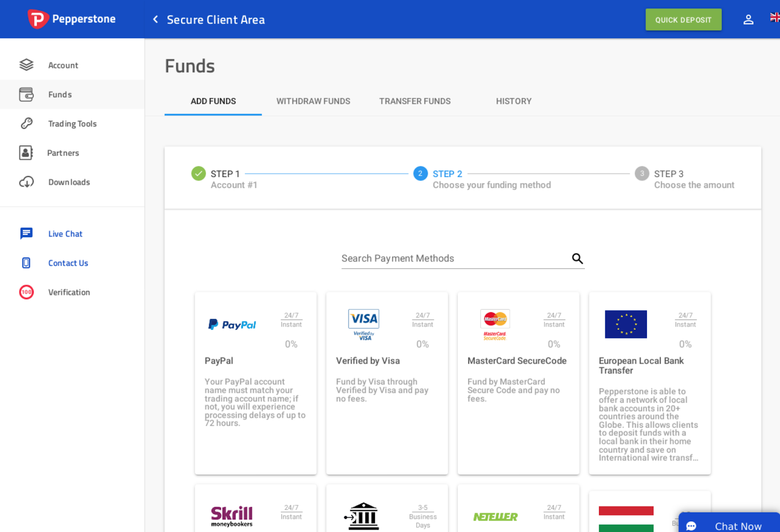Click the Trading Tools wrench icon
The height and width of the screenshot is (532, 780).
point(26,123)
